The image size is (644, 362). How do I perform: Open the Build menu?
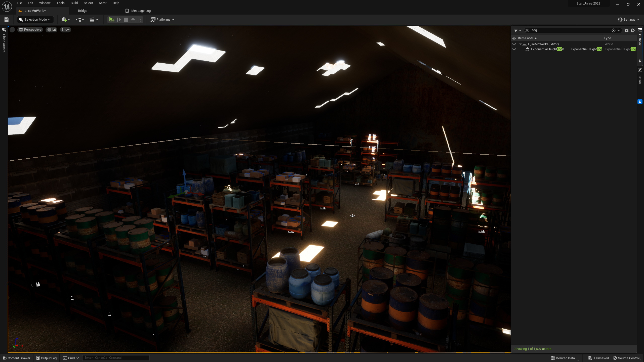tap(74, 3)
